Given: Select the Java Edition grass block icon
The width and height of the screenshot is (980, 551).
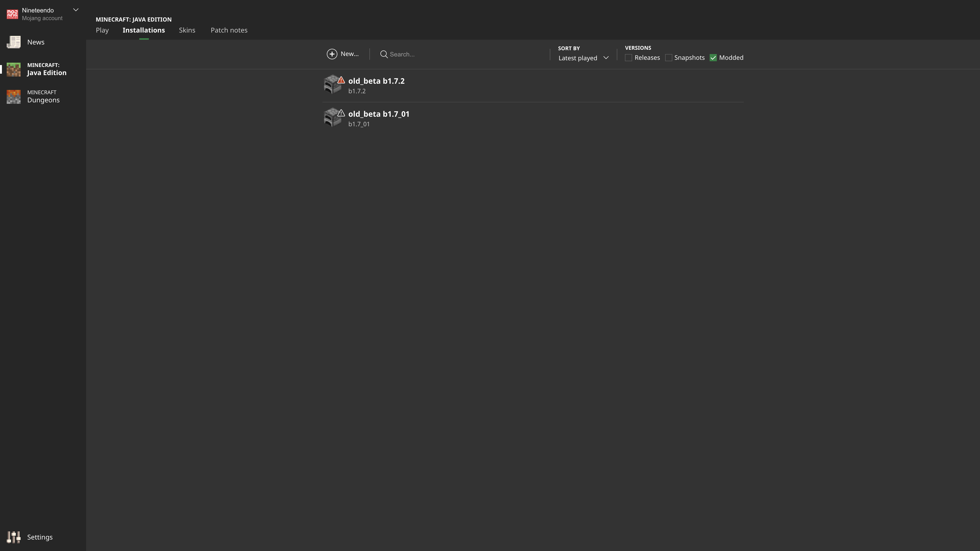Looking at the screenshot, I should click(x=14, y=69).
